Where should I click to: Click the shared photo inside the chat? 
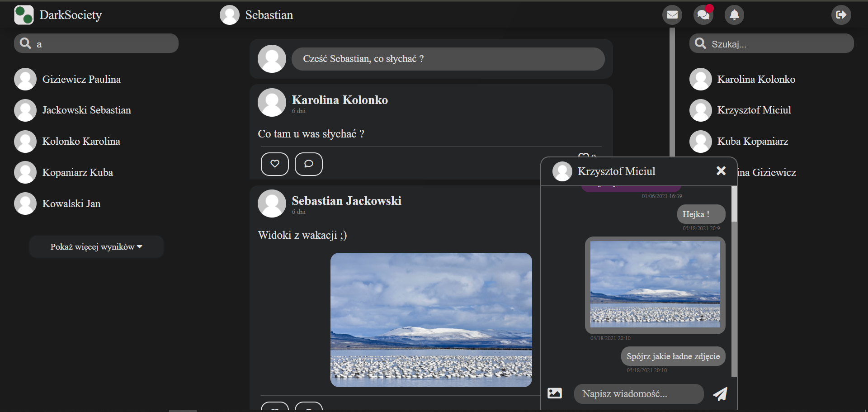point(655,285)
